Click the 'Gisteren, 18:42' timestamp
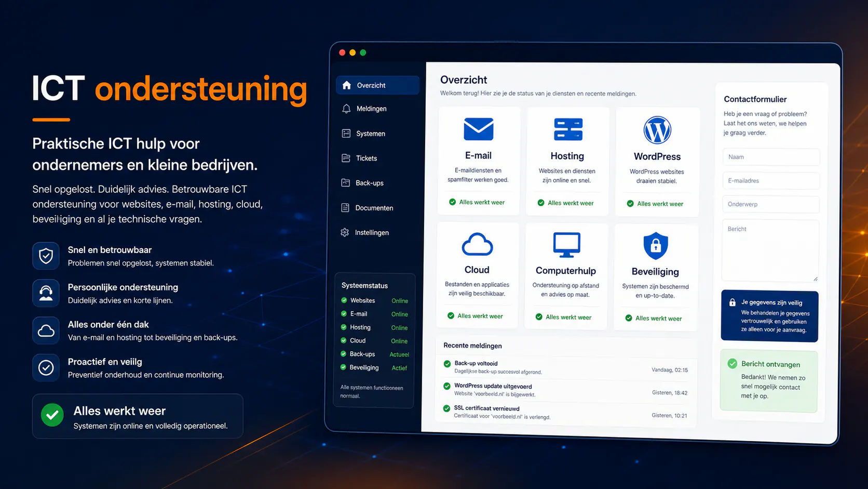 click(x=670, y=393)
